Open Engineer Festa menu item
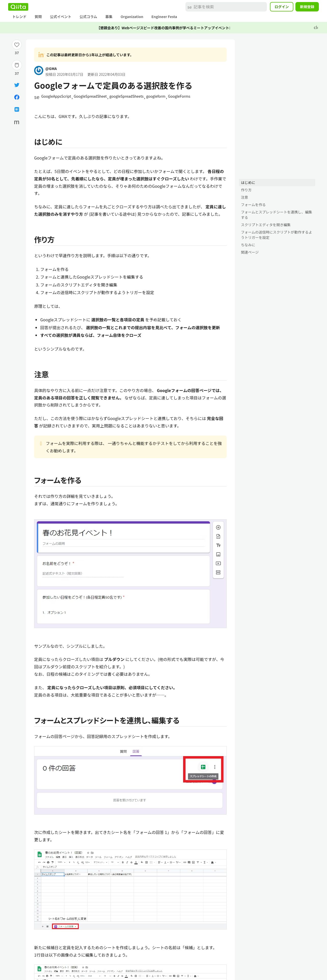 point(164,17)
